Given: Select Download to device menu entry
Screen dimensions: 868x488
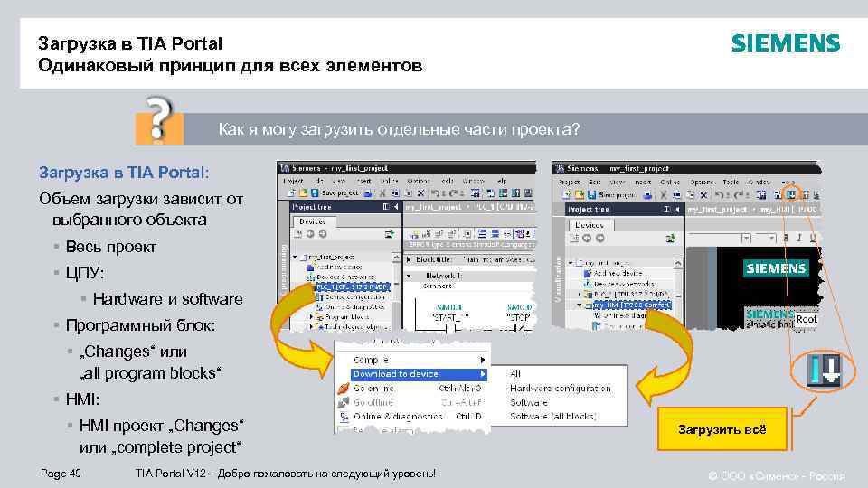Looking at the screenshot, I should (419, 374).
